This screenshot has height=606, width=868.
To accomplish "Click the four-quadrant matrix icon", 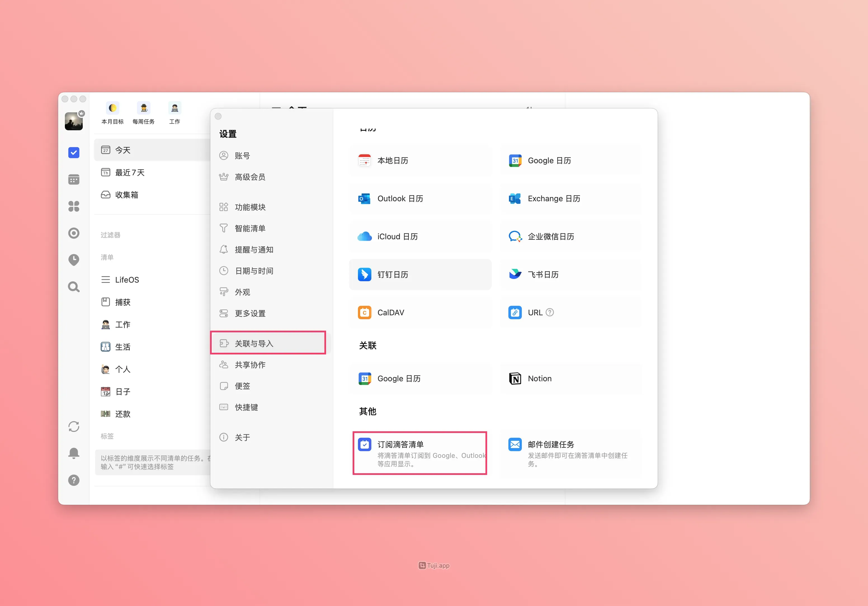I will pyautogui.click(x=74, y=206).
